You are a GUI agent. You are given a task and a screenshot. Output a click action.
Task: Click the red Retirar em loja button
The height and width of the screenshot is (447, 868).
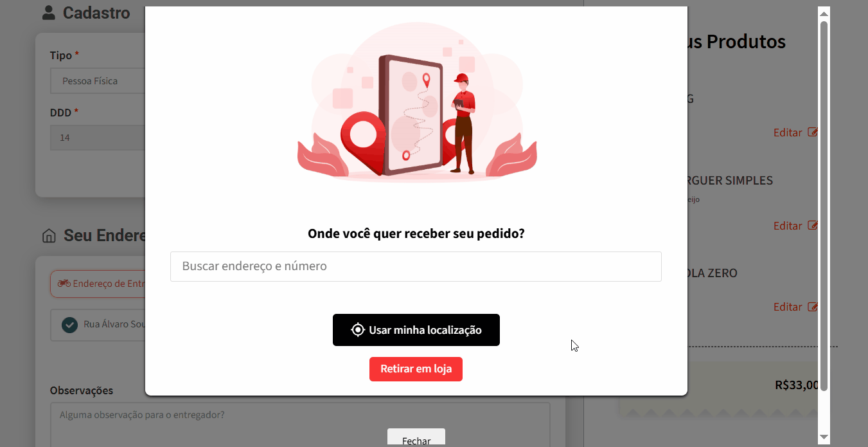point(416,369)
